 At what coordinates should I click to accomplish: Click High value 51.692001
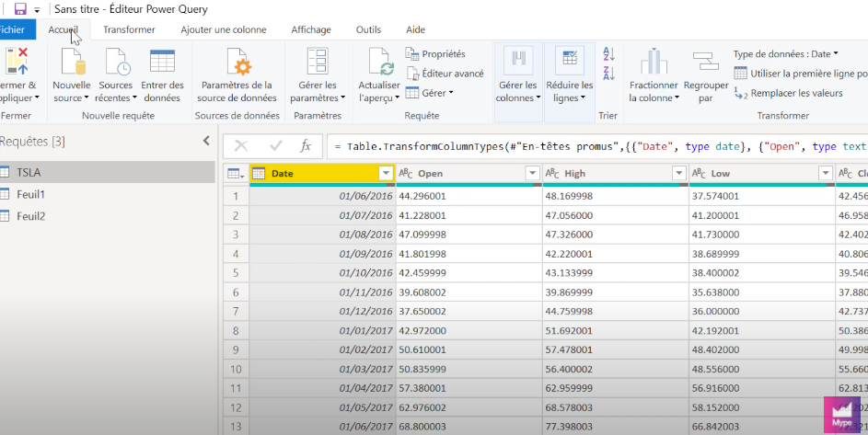coord(616,330)
